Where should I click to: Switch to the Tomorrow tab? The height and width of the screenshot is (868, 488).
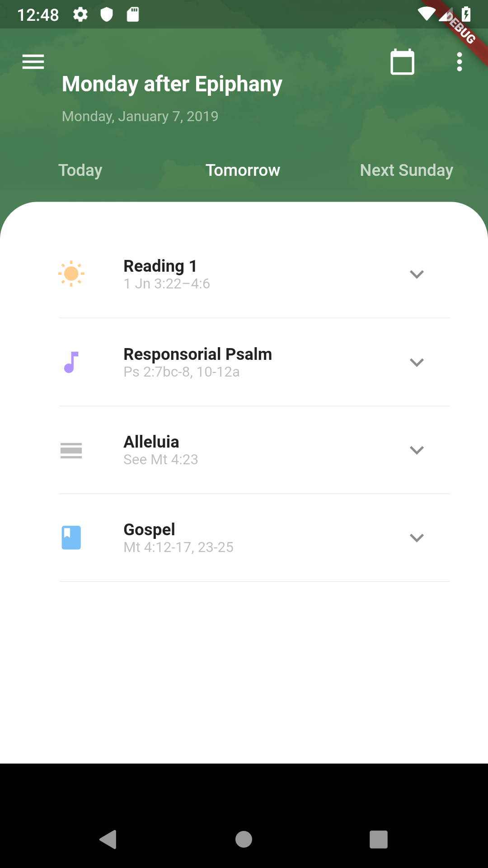click(243, 170)
